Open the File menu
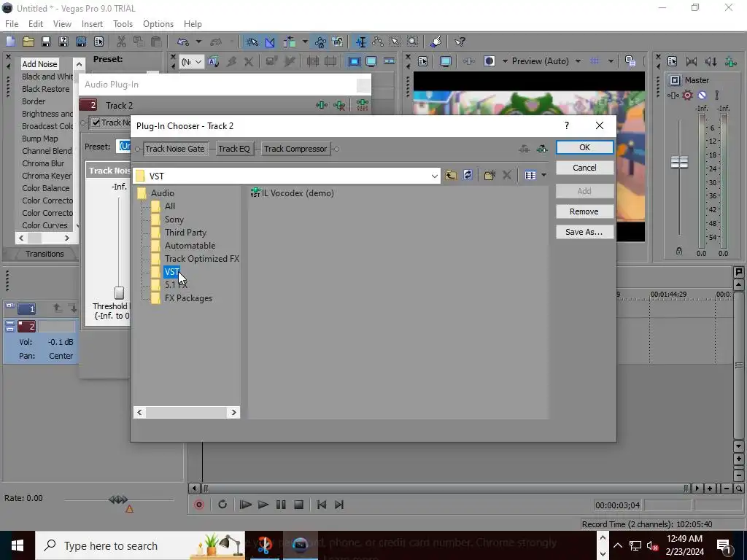 pos(12,24)
